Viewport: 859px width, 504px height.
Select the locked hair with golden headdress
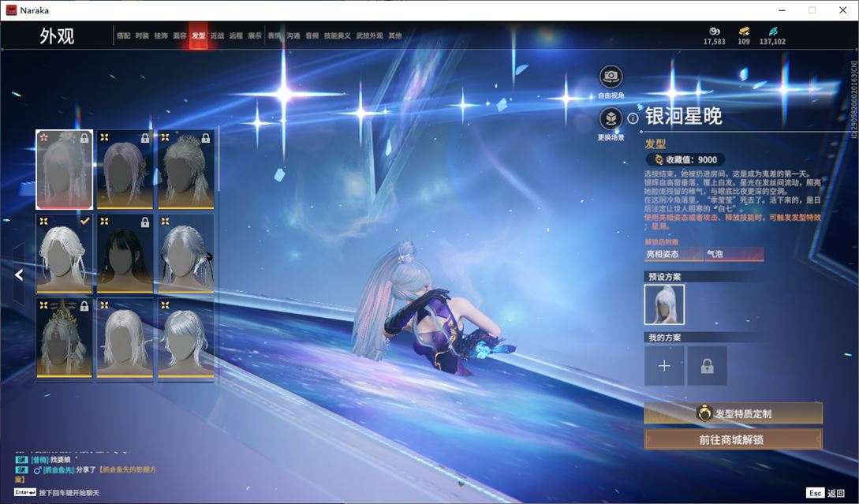click(64, 338)
